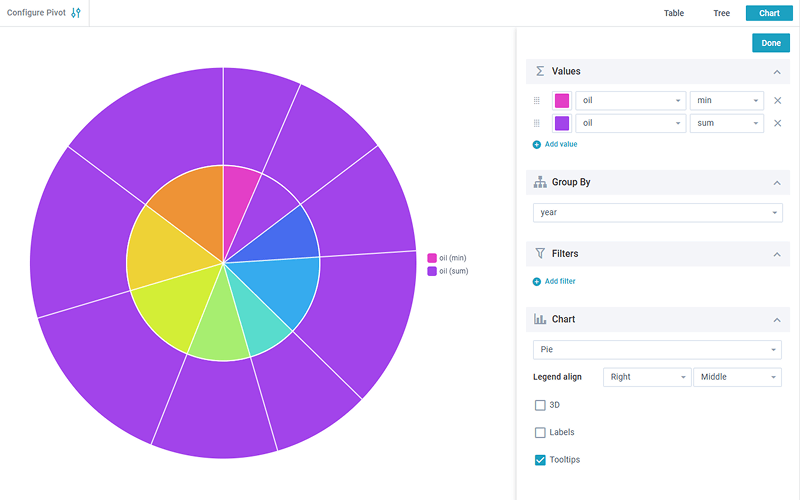Click the Add filter link

pos(560,281)
